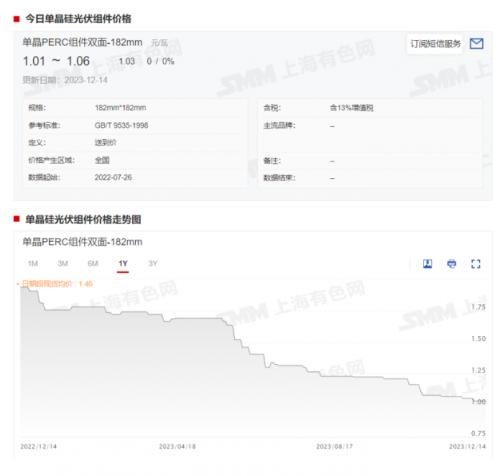
Task: Click the 2023/04/18 date axis label
Action: coord(177,446)
